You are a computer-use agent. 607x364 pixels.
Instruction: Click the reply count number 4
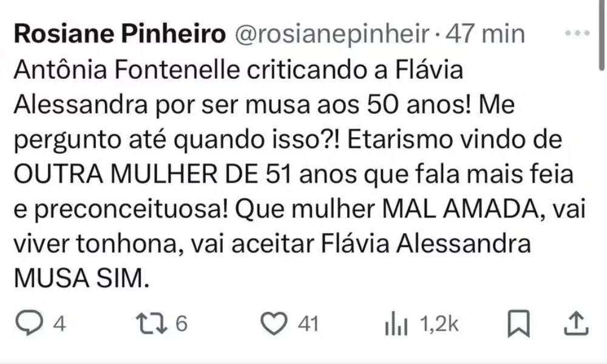click(x=59, y=325)
